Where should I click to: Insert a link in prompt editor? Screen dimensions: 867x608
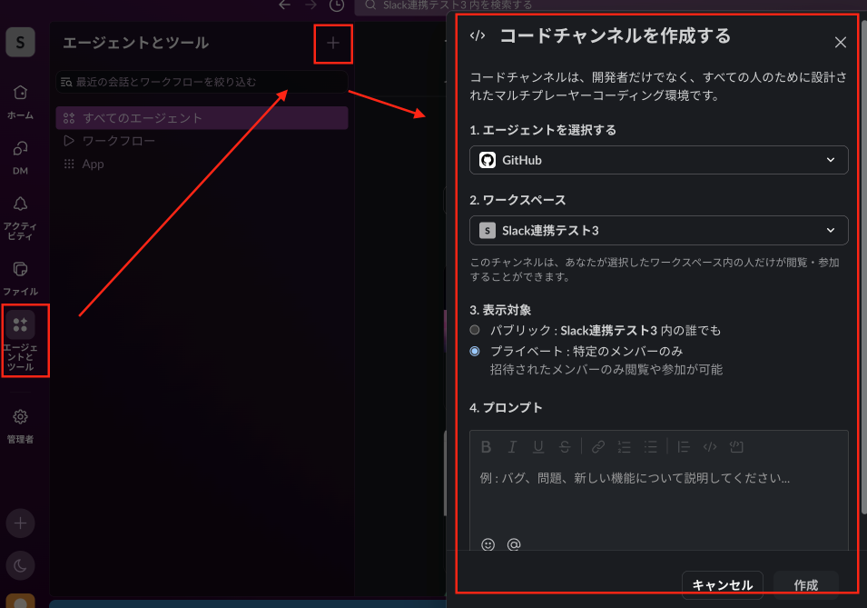598,447
